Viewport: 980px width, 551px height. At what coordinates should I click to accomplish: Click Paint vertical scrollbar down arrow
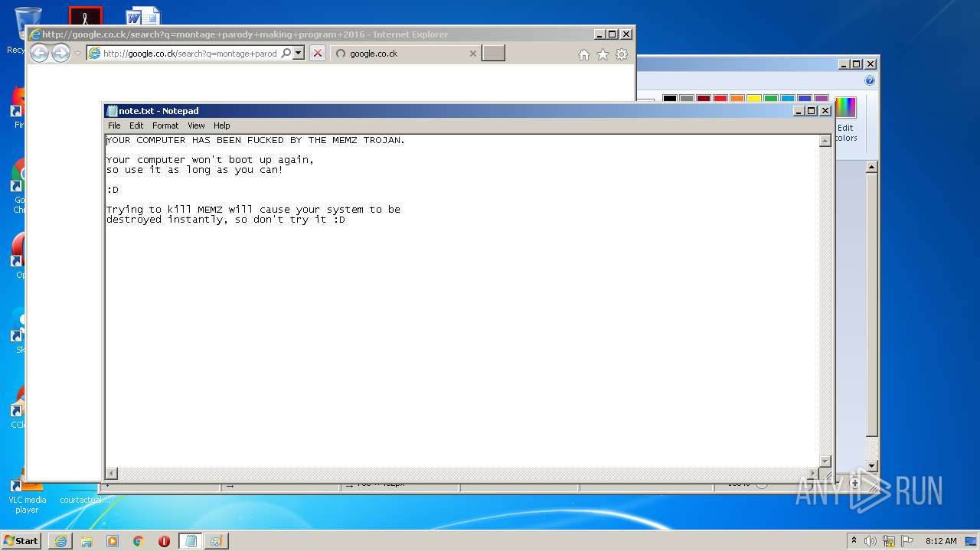pyautogui.click(x=872, y=466)
